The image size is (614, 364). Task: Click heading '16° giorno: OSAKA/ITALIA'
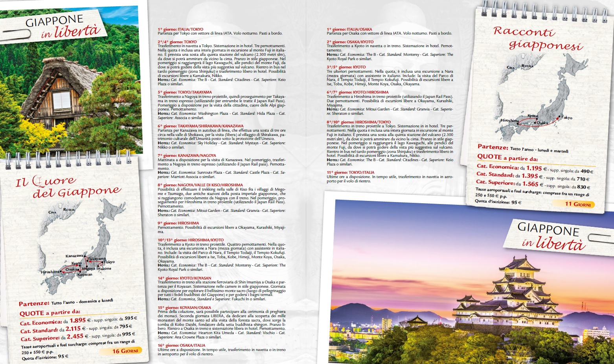point(182,346)
